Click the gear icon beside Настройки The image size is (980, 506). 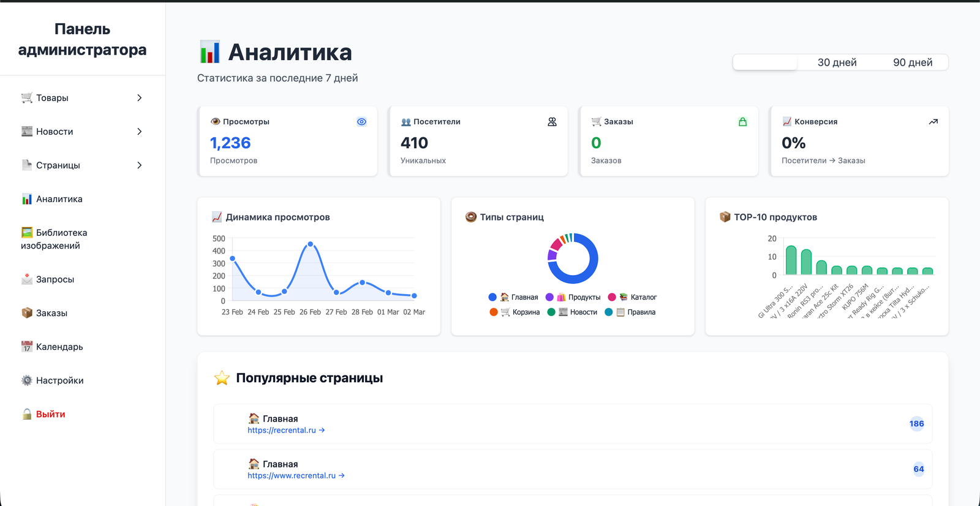(x=27, y=380)
